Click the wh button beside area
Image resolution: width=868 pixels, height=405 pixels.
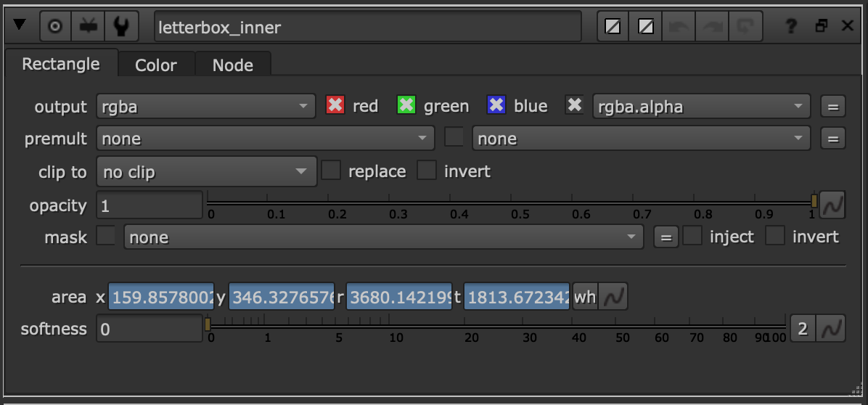[x=585, y=297]
